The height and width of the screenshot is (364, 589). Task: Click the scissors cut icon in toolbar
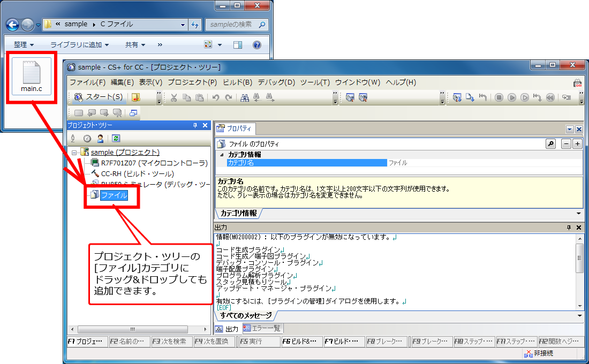click(x=173, y=97)
